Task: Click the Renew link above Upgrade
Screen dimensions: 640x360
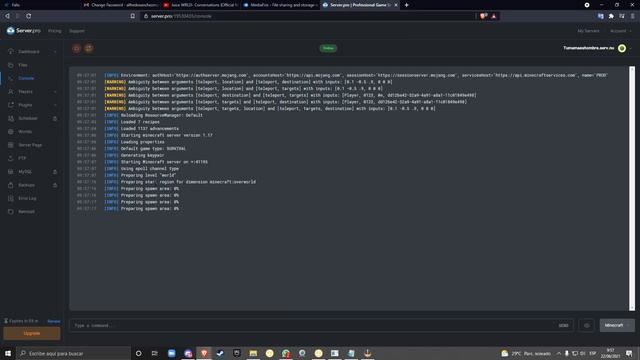Action: click(x=53, y=321)
